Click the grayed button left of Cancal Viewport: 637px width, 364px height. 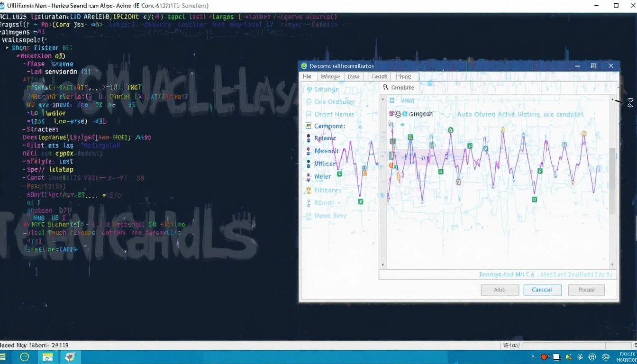500,290
